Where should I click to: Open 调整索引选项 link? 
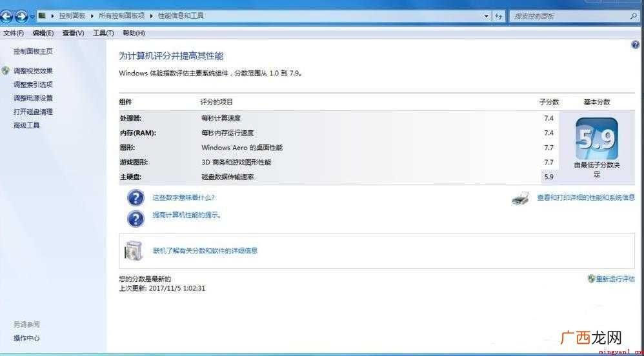[33, 84]
